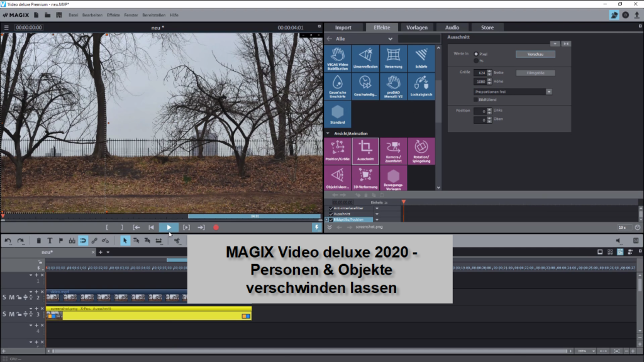Solo track 2 with the S button

pos(4,297)
